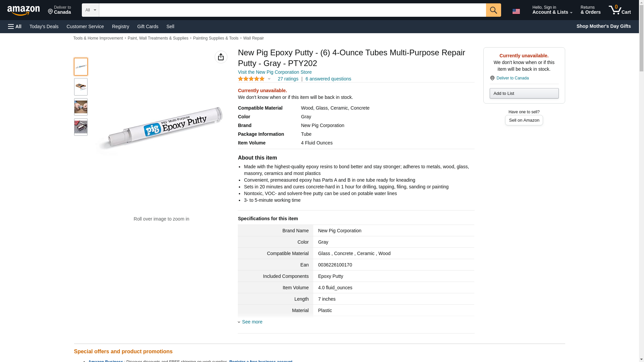Open the All hamburger menu

pyautogui.click(x=15, y=26)
